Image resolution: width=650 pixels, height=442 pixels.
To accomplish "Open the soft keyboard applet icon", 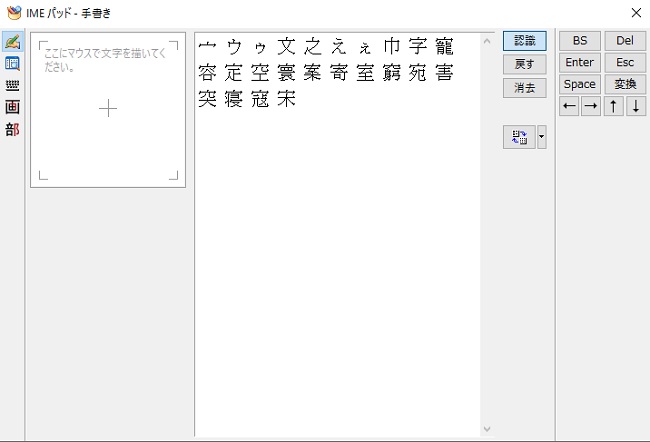I will [12, 86].
